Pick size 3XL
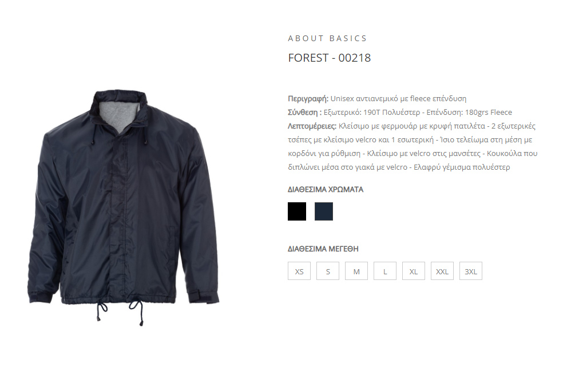The height and width of the screenshot is (392, 567). pyautogui.click(x=470, y=271)
